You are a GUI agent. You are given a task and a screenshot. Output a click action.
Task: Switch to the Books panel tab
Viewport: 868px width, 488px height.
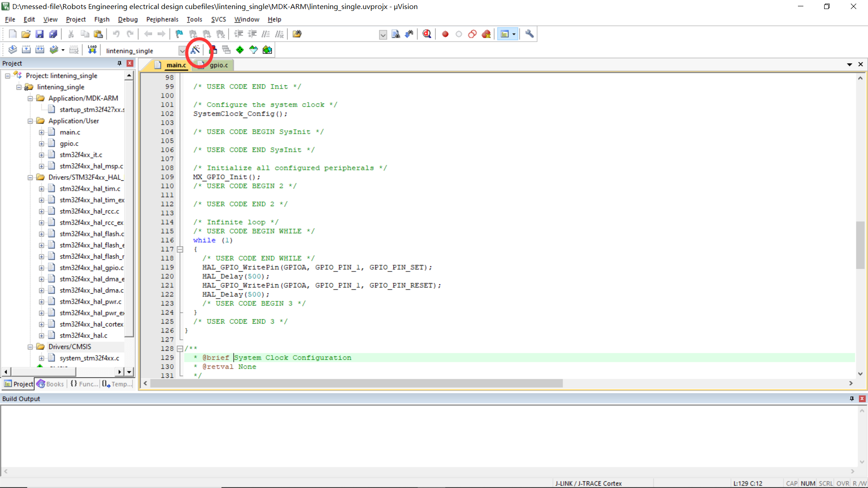coord(51,384)
